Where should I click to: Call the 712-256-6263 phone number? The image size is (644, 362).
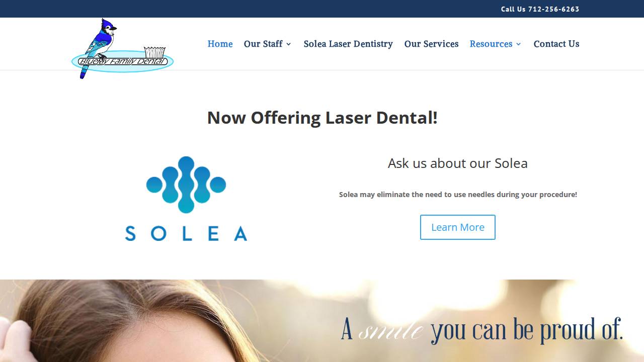(553, 9)
